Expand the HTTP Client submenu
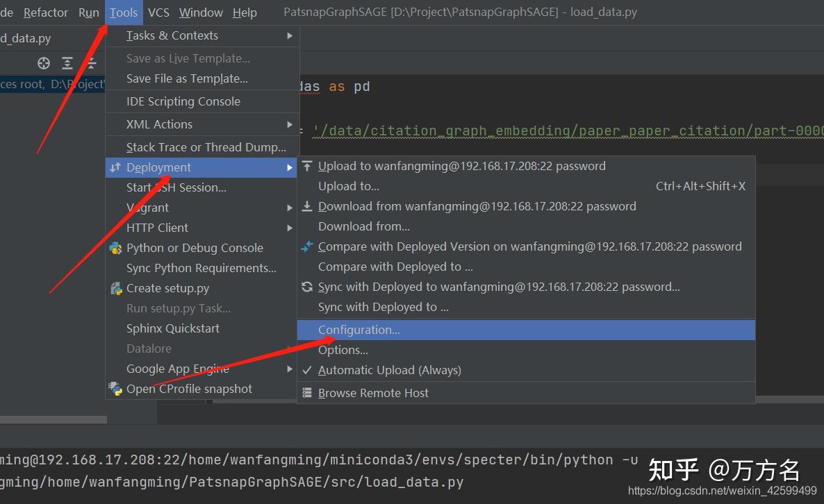The height and width of the screenshot is (504, 824). tap(157, 228)
